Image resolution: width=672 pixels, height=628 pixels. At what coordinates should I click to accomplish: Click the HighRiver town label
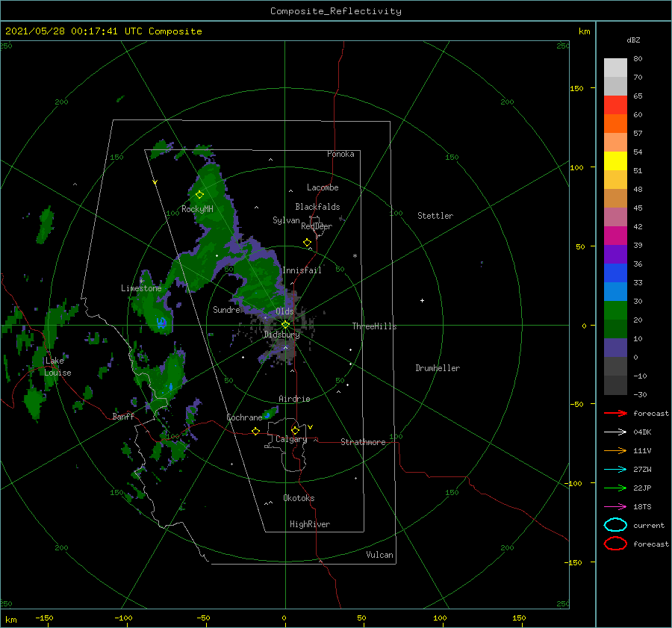point(309,524)
